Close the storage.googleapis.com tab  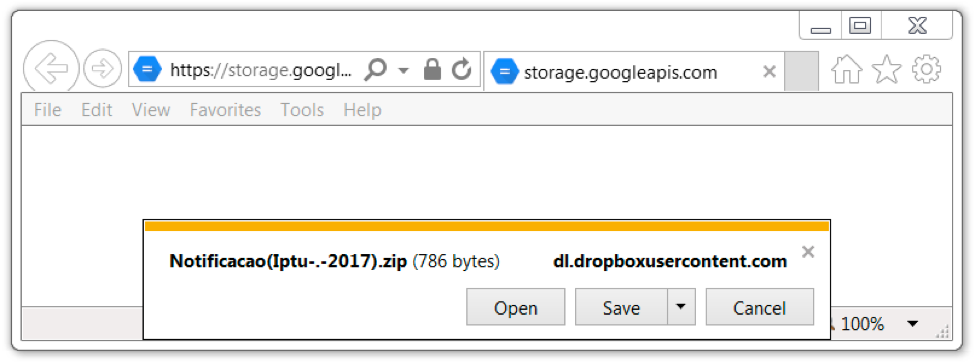769,71
